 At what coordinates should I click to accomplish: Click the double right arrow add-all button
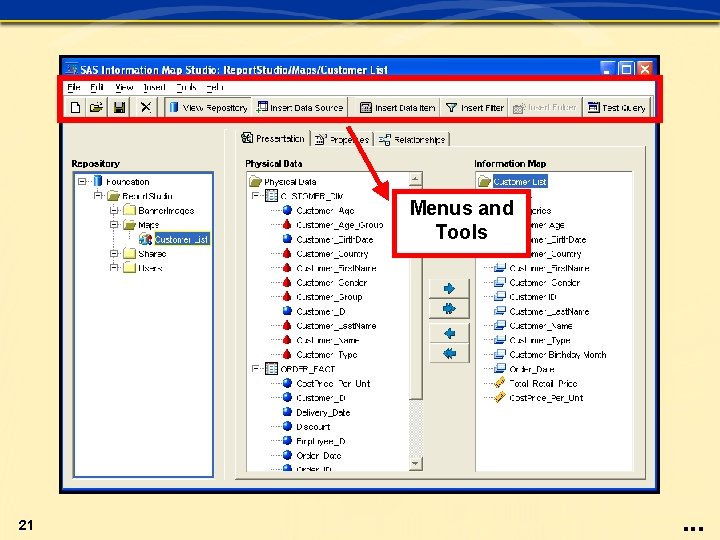click(x=449, y=309)
